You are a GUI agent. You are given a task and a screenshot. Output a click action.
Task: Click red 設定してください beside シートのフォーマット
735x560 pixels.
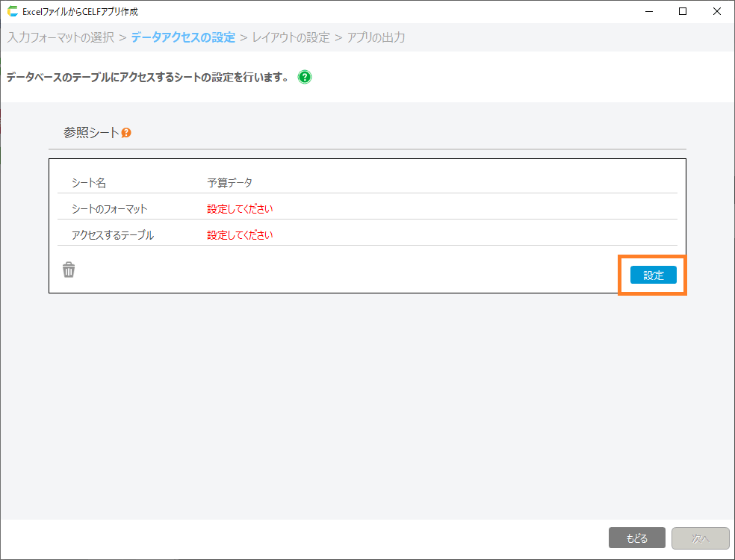(x=240, y=209)
